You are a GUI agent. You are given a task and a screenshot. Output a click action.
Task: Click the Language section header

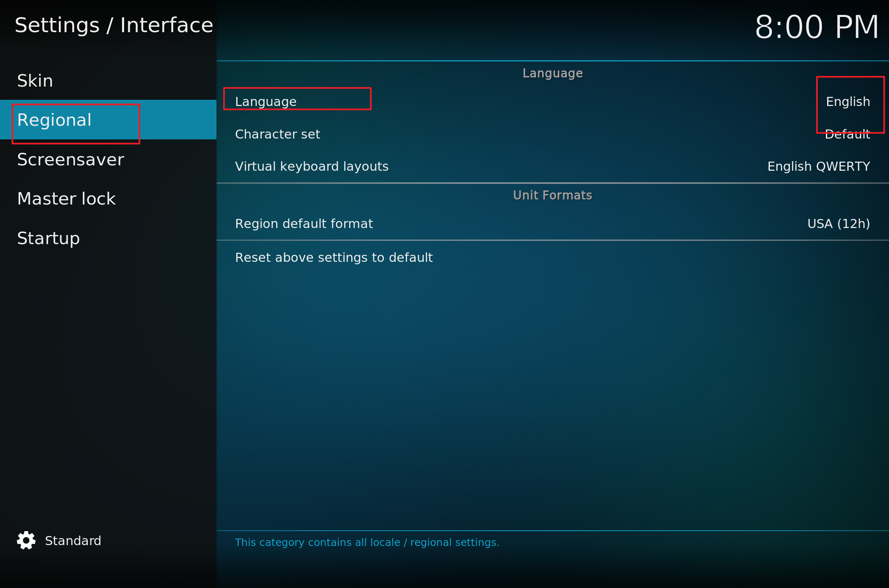pos(553,73)
